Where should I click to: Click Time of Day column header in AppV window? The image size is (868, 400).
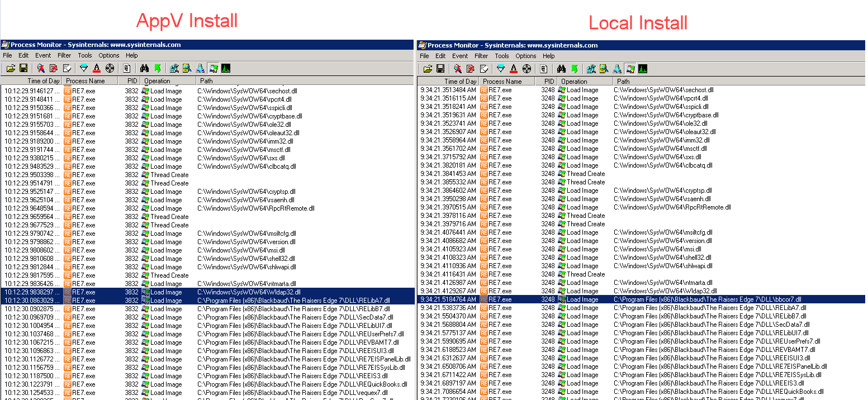click(44, 81)
